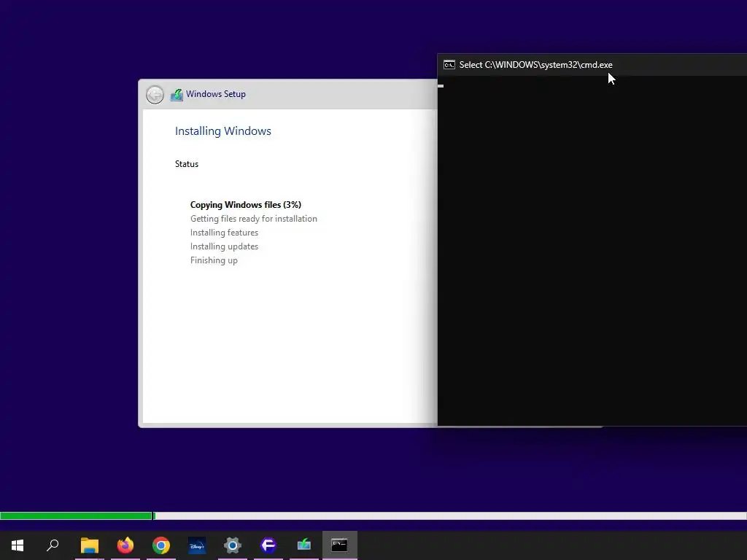Select Copying Windows files (3%) step

(x=246, y=205)
